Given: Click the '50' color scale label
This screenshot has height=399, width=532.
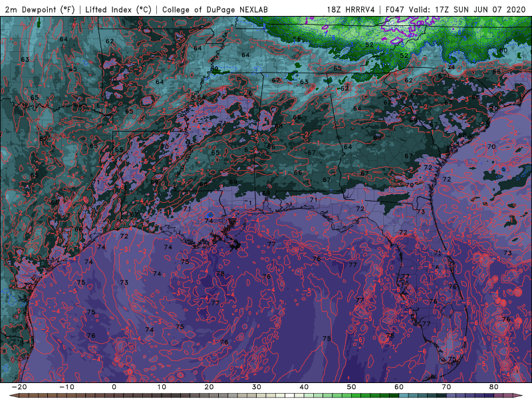Looking at the screenshot, I should tap(352, 387).
